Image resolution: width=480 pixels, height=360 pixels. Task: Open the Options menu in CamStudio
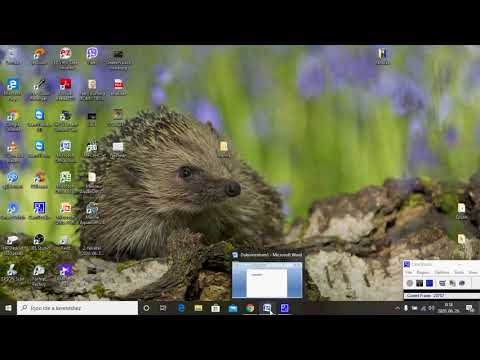tap(442, 272)
